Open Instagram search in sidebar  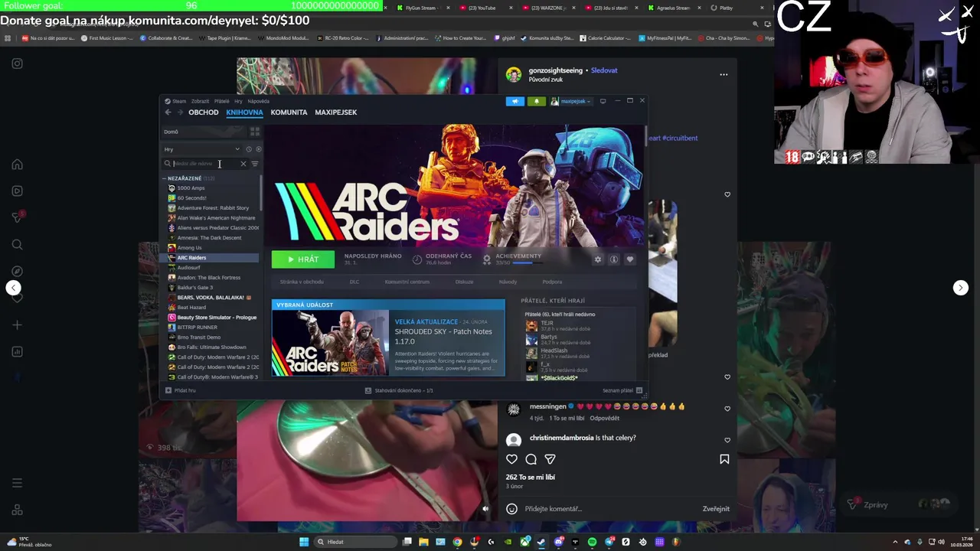(x=17, y=245)
